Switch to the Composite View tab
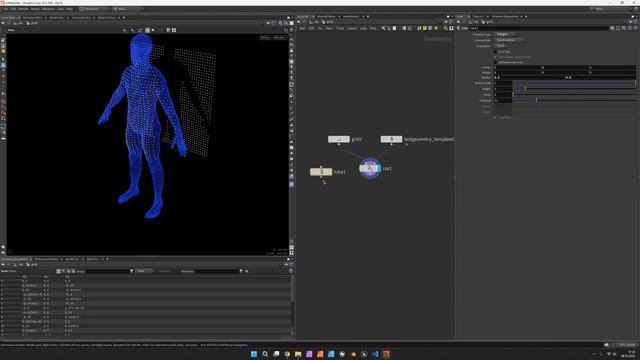 click(x=81, y=18)
